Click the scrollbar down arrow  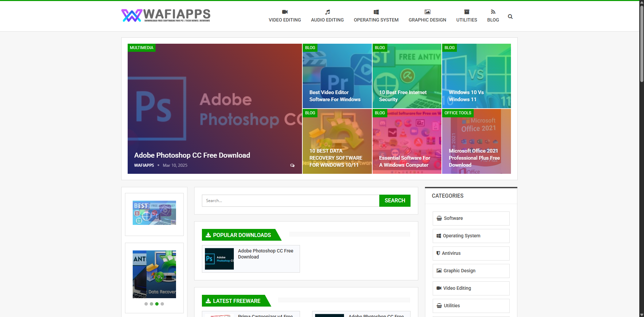(x=642, y=315)
